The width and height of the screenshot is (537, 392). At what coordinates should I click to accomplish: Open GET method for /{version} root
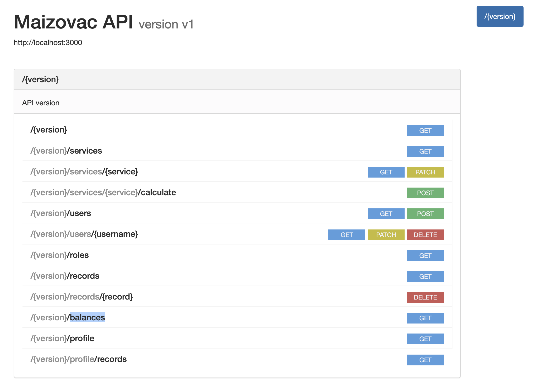(x=425, y=130)
